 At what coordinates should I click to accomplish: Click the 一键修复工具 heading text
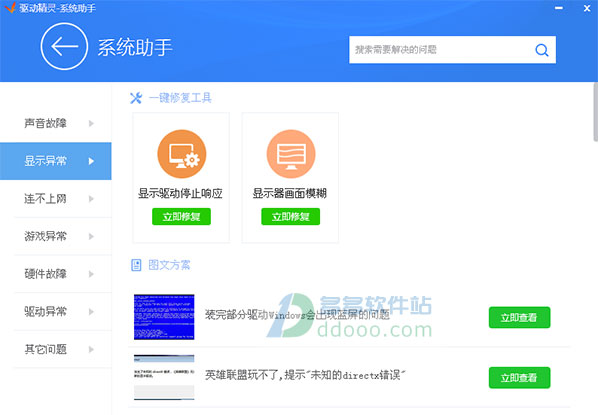point(180,98)
